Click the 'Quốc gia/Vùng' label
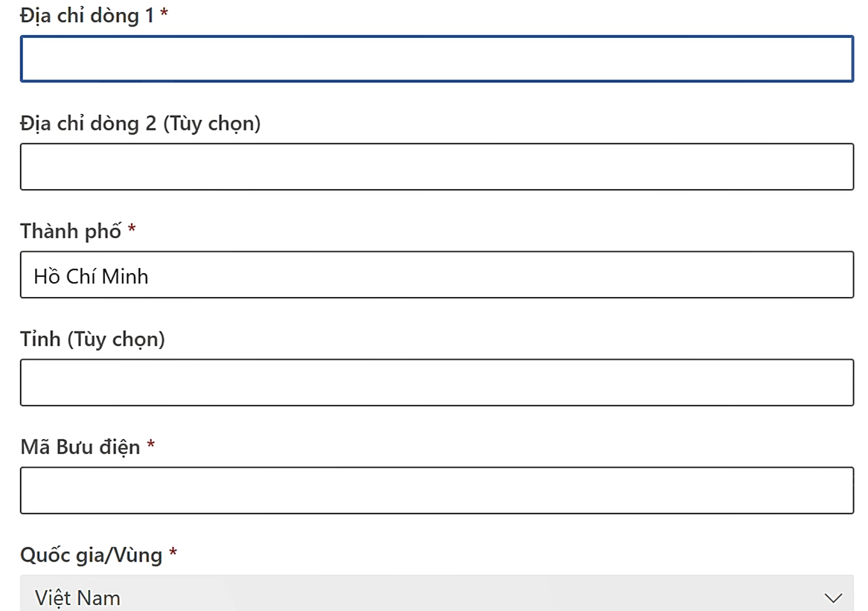868x611 pixels. [91, 555]
